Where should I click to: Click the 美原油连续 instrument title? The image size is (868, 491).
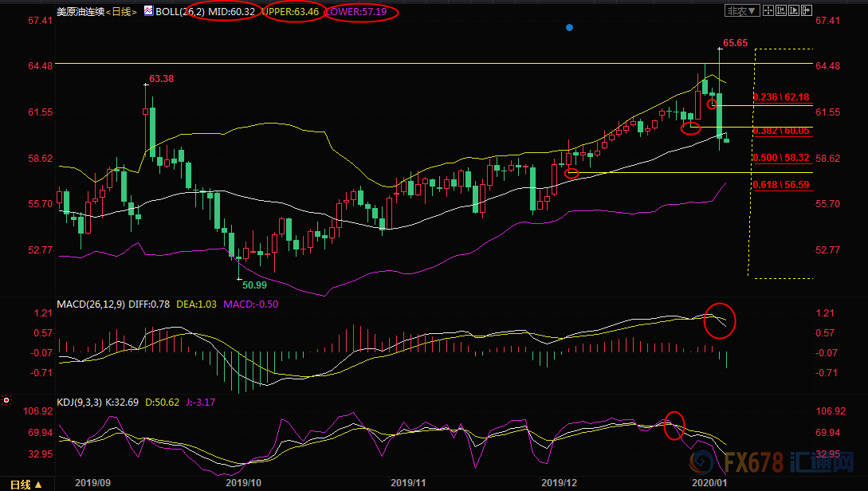(x=80, y=12)
